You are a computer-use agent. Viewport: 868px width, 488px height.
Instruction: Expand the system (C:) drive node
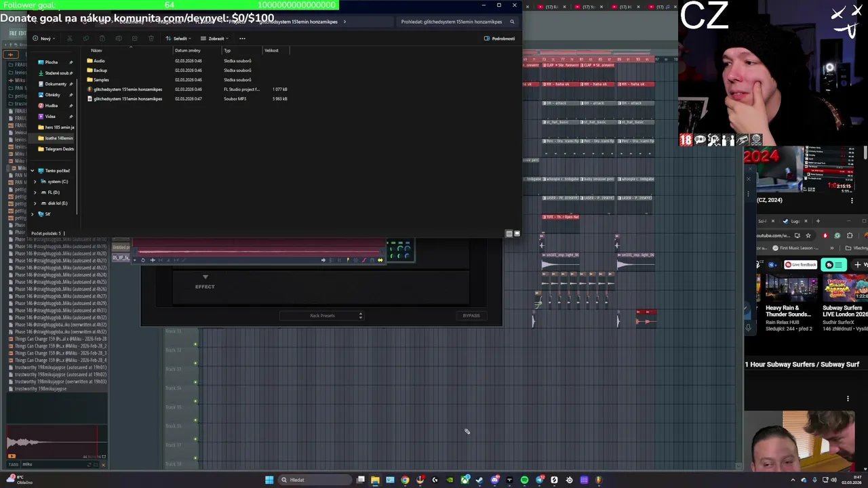pos(35,182)
